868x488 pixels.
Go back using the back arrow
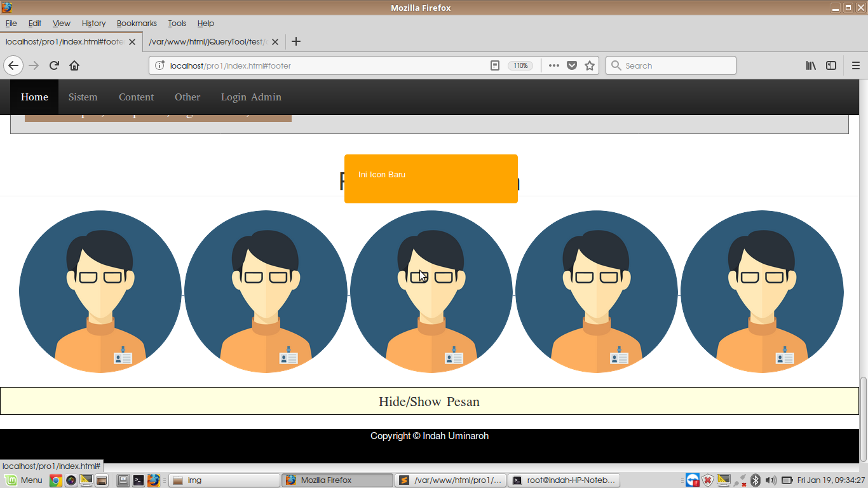13,65
